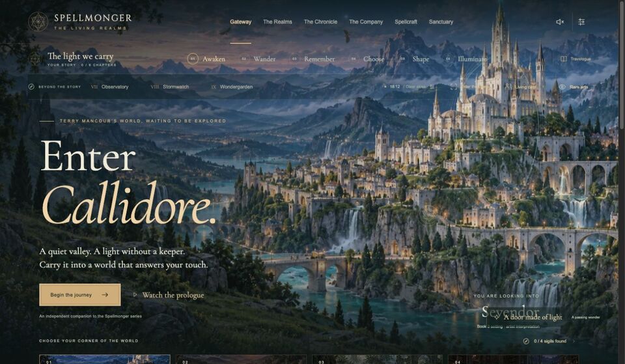Open the realm card thumbnail numbered 01
625x364 pixels.
pyautogui.click(x=105, y=359)
